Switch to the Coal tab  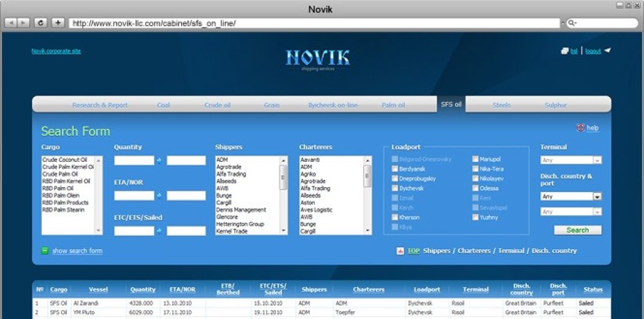(x=163, y=105)
